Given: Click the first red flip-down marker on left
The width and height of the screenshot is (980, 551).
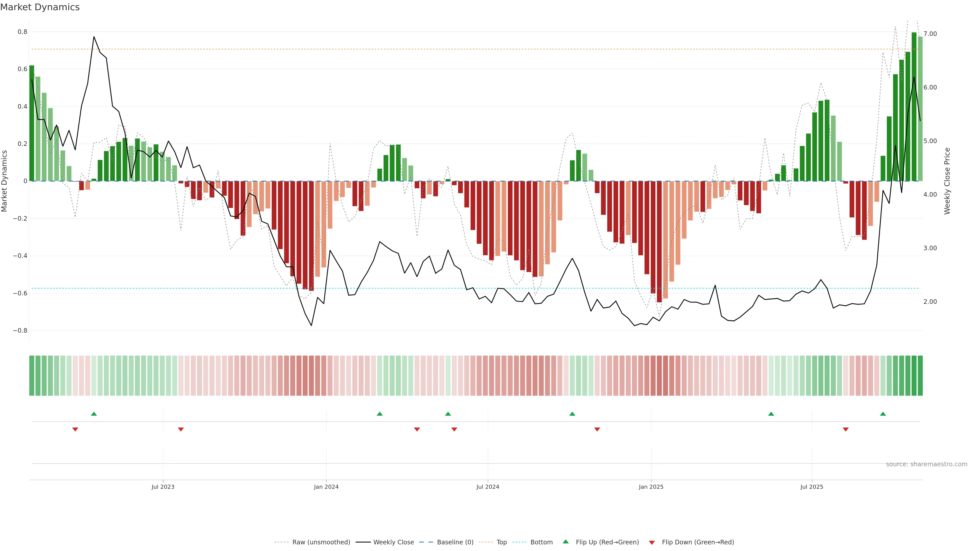Looking at the screenshot, I should 75,429.
